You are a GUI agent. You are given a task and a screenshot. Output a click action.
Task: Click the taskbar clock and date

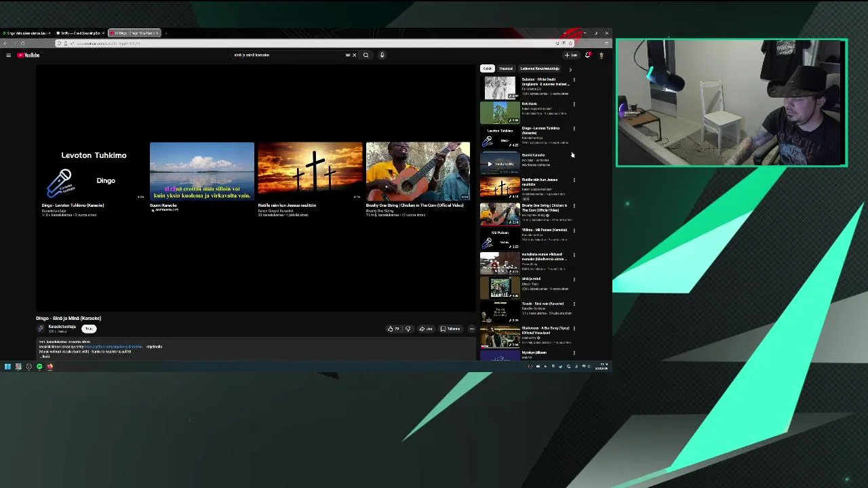(x=601, y=367)
